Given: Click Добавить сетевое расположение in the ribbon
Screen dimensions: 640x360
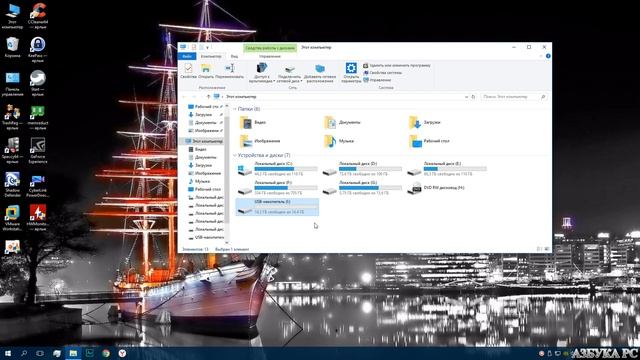Looking at the screenshot, I should [x=320, y=73].
